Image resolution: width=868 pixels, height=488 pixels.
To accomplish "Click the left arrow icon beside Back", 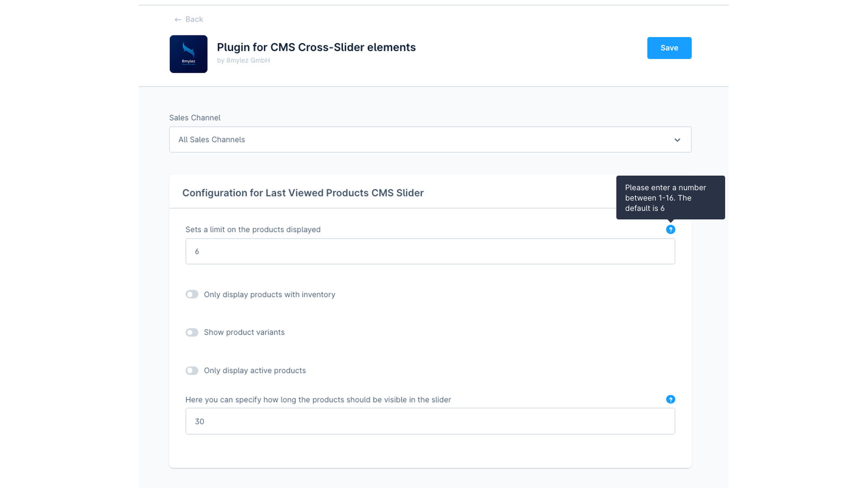I will [x=178, y=19].
